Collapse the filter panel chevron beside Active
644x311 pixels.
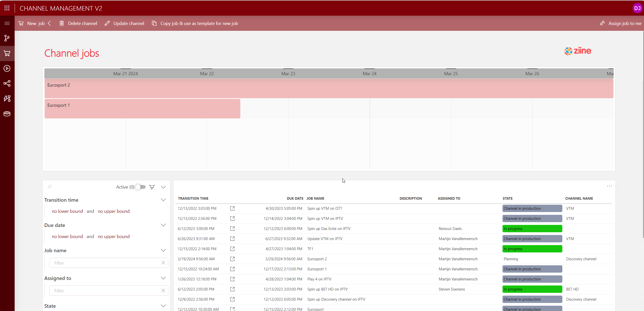pos(163,187)
